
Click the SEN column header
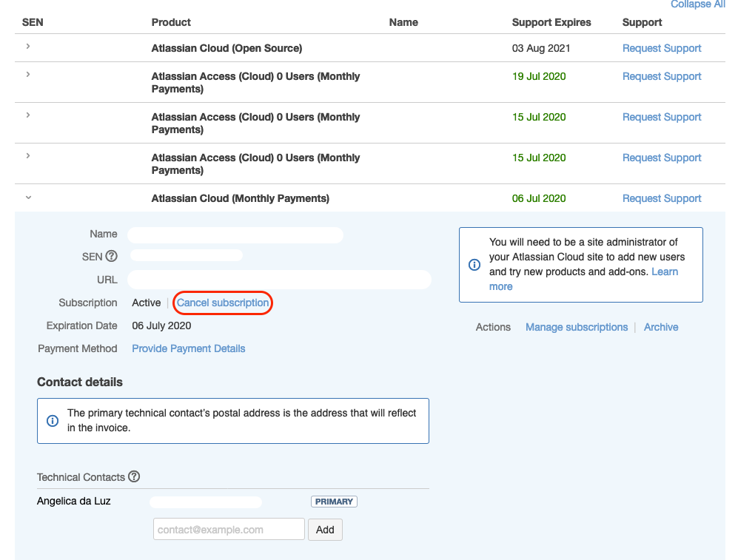tap(33, 23)
